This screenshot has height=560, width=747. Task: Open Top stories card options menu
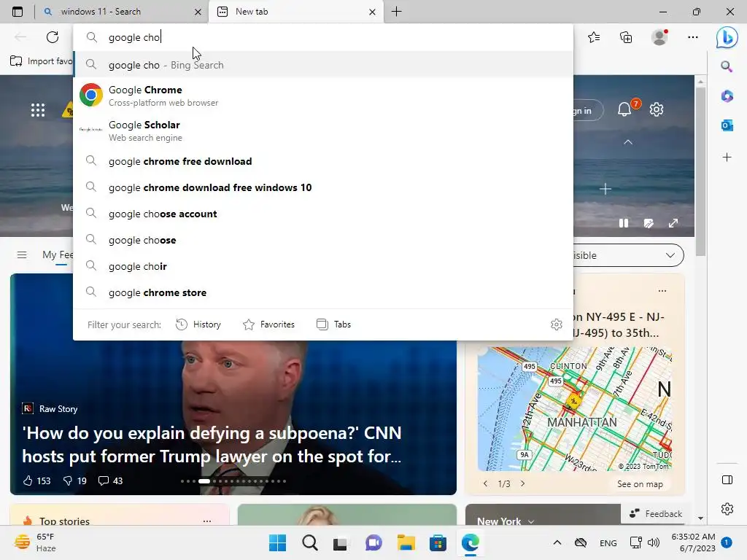[x=206, y=521]
